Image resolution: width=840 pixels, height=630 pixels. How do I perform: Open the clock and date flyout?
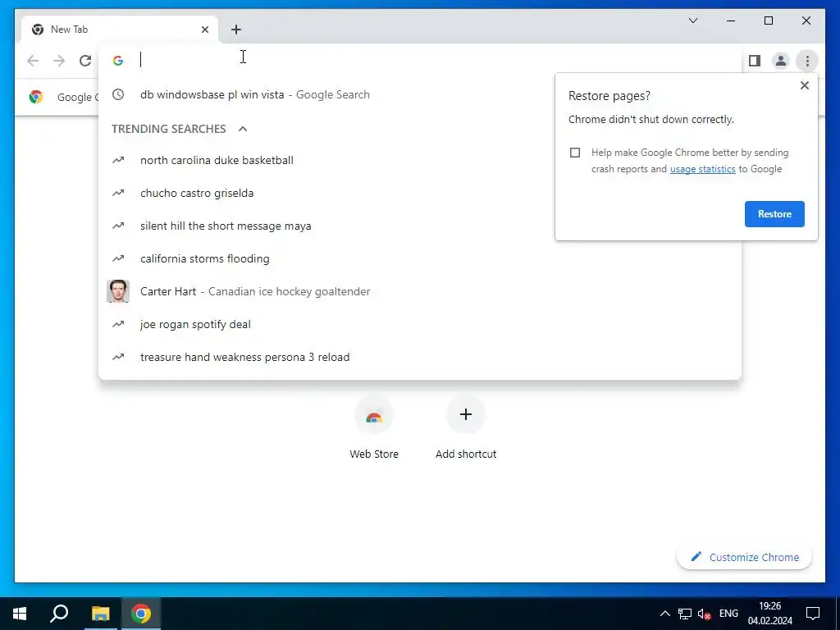coord(769,614)
